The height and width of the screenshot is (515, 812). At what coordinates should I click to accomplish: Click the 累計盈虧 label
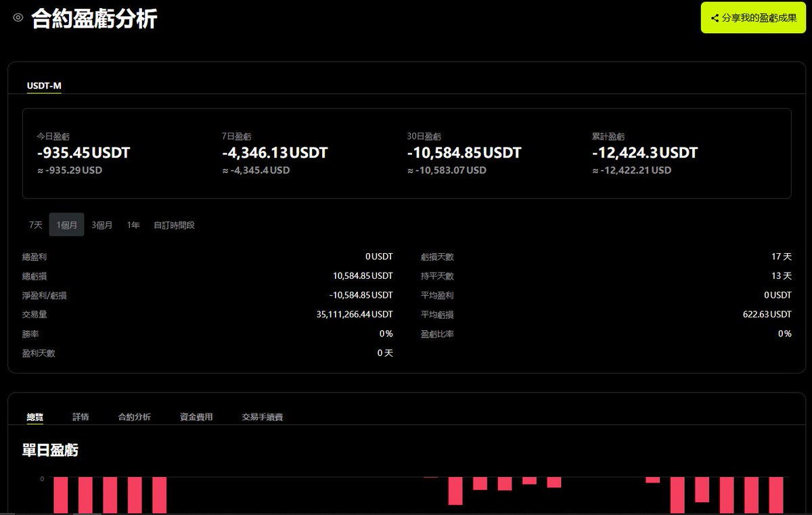[608, 137]
